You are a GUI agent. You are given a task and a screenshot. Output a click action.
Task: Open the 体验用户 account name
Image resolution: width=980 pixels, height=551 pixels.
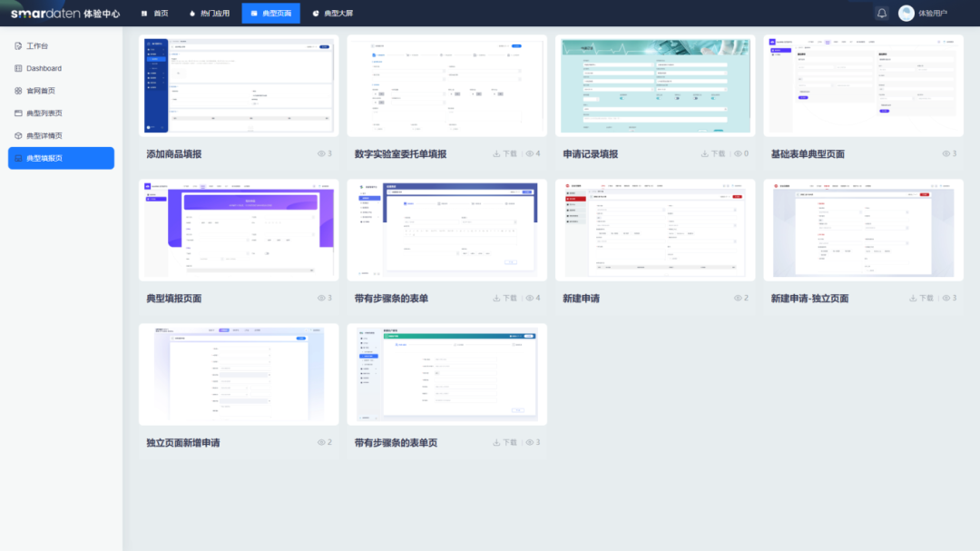tap(933, 13)
